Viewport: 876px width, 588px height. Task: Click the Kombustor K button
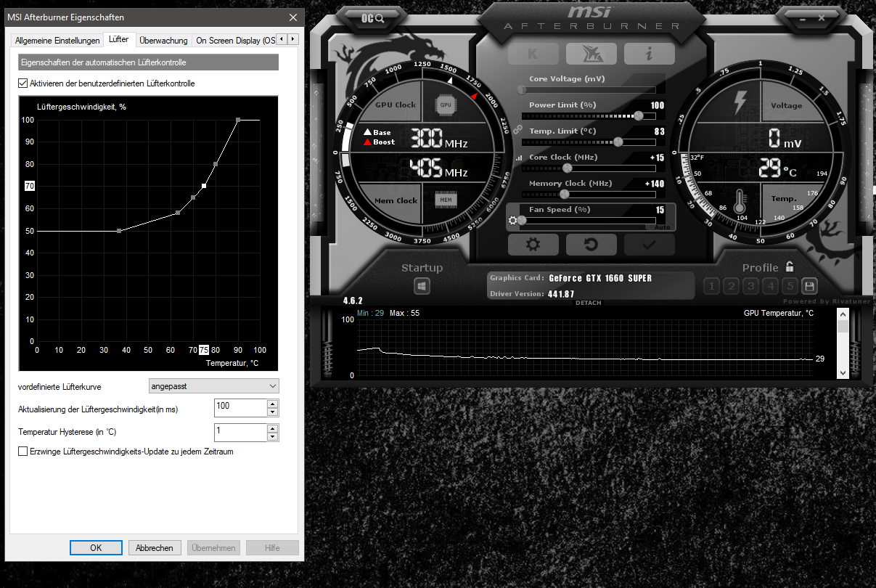(533, 54)
